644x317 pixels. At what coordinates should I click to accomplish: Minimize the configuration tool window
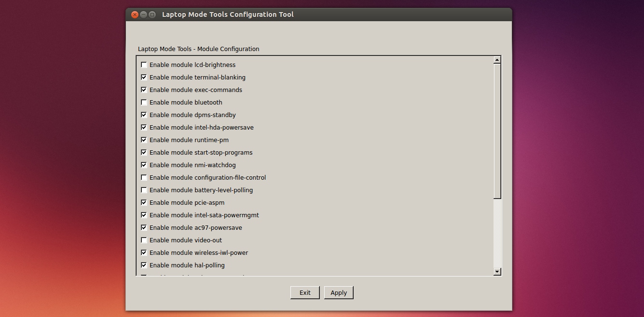pyautogui.click(x=143, y=14)
